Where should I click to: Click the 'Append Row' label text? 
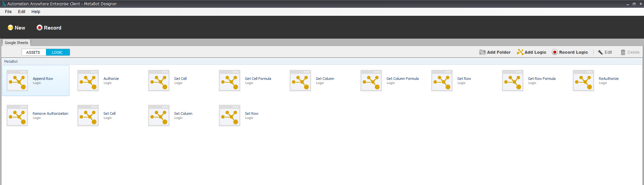(x=43, y=79)
